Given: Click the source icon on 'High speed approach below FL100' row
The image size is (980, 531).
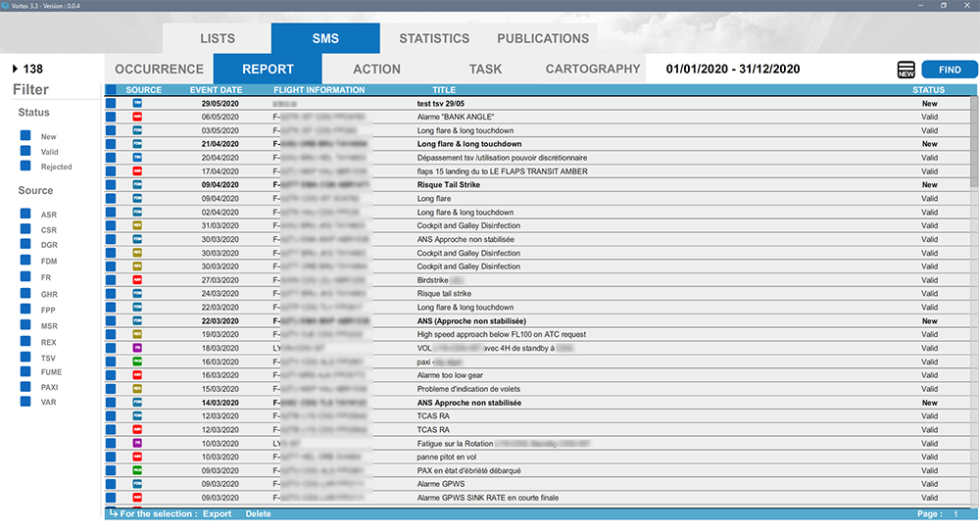Looking at the screenshot, I should coord(137,334).
